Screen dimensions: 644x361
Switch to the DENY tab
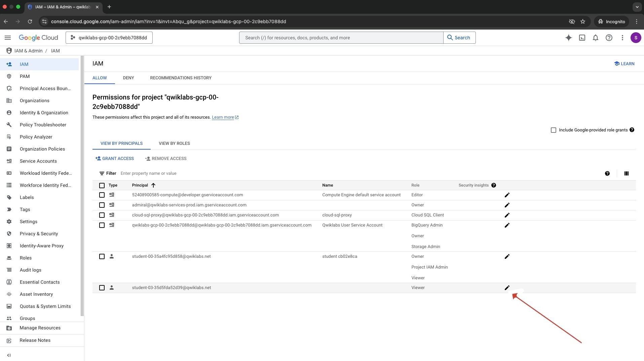point(128,78)
